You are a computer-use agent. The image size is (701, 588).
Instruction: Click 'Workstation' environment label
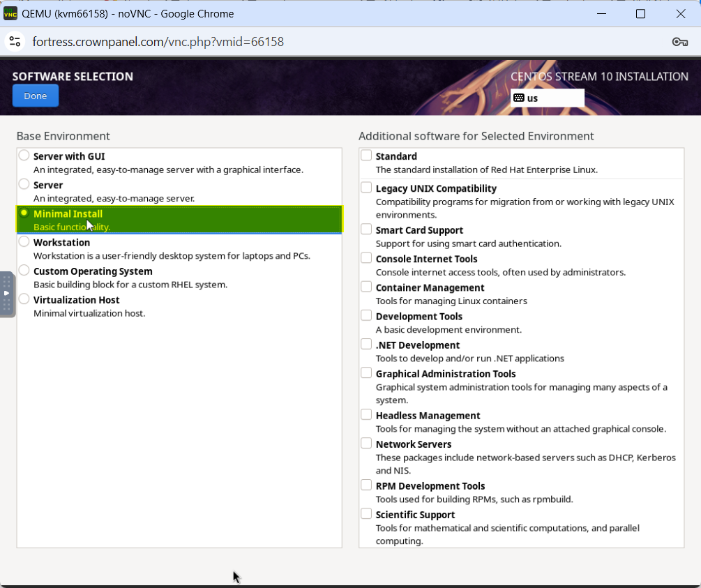click(61, 243)
